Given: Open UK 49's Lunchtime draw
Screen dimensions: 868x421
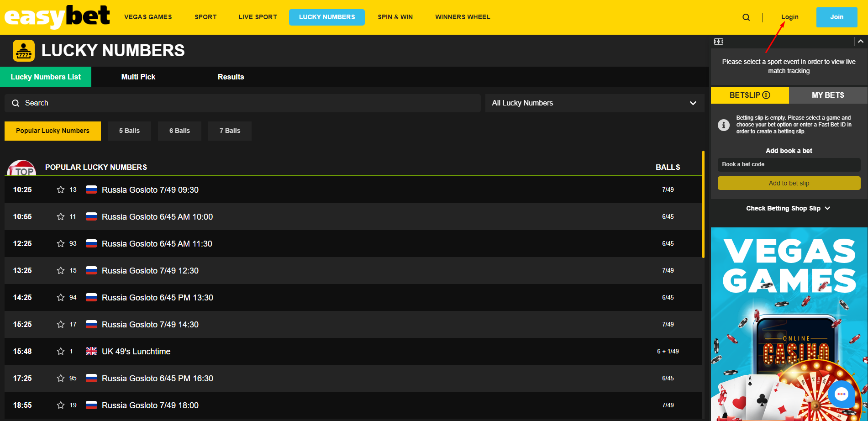Looking at the screenshot, I should pos(353,351).
